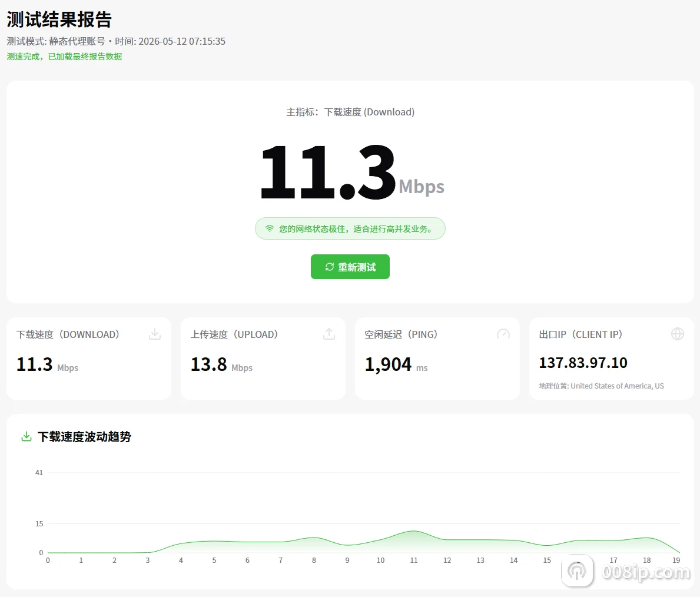The image size is (700, 597).
Task: Click the green 测速完成 status message
Action: [x=64, y=57]
